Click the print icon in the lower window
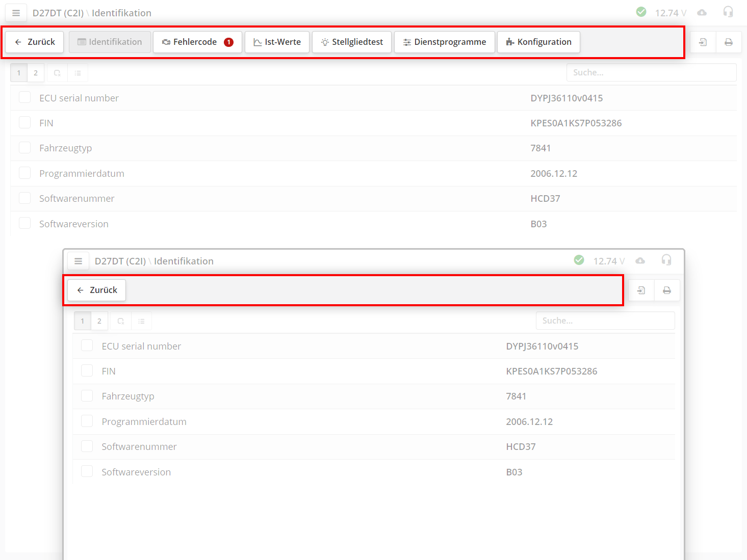747x560 pixels. [666, 290]
